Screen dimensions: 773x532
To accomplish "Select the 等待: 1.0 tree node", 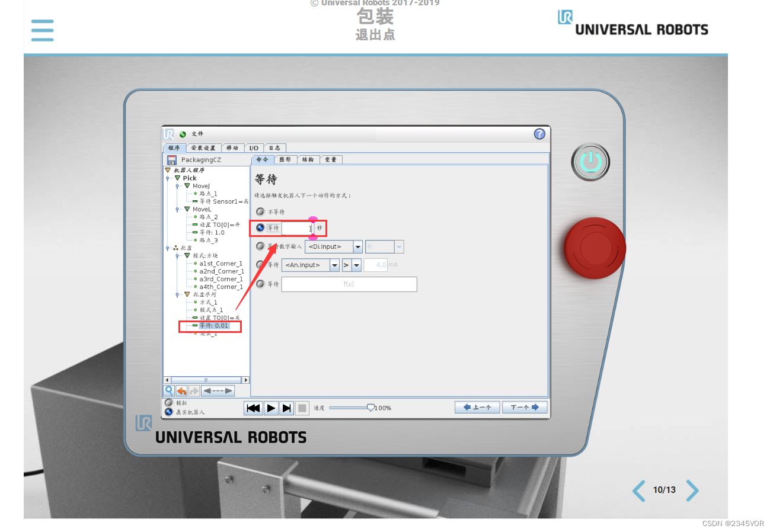I will [x=212, y=232].
